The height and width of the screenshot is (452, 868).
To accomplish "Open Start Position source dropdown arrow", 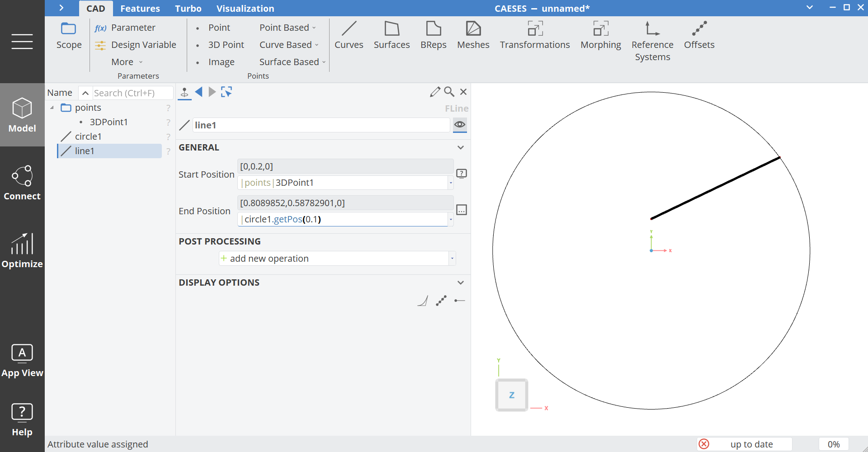I will pyautogui.click(x=451, y=183).
